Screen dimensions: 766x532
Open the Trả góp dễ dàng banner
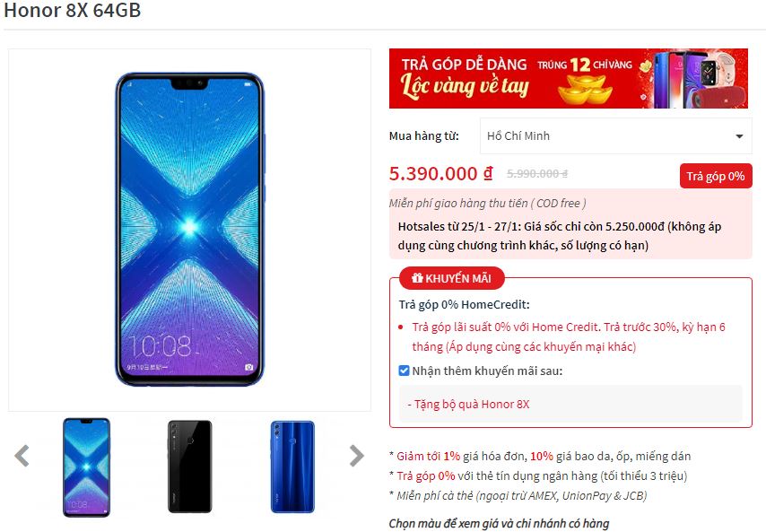click(568, 78)
